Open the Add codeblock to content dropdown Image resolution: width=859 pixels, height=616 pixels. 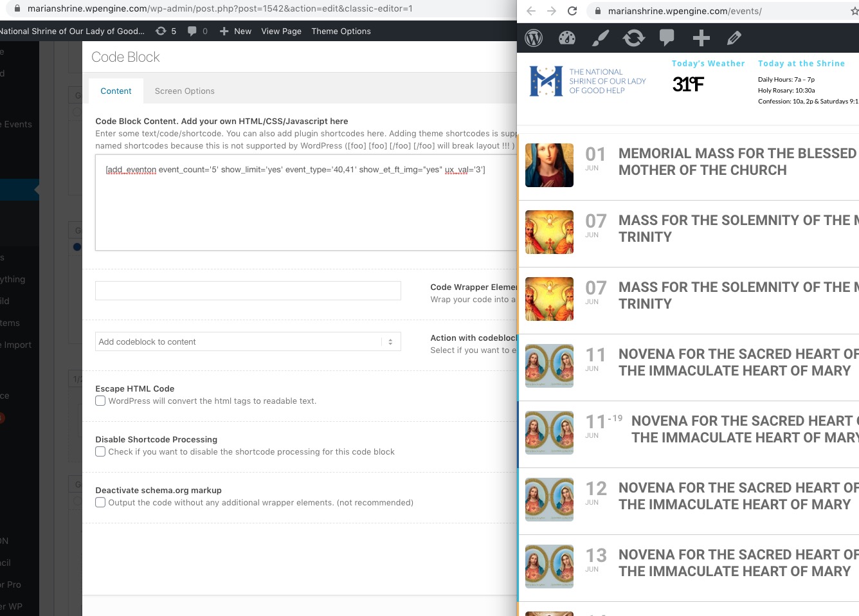(248, 342)
